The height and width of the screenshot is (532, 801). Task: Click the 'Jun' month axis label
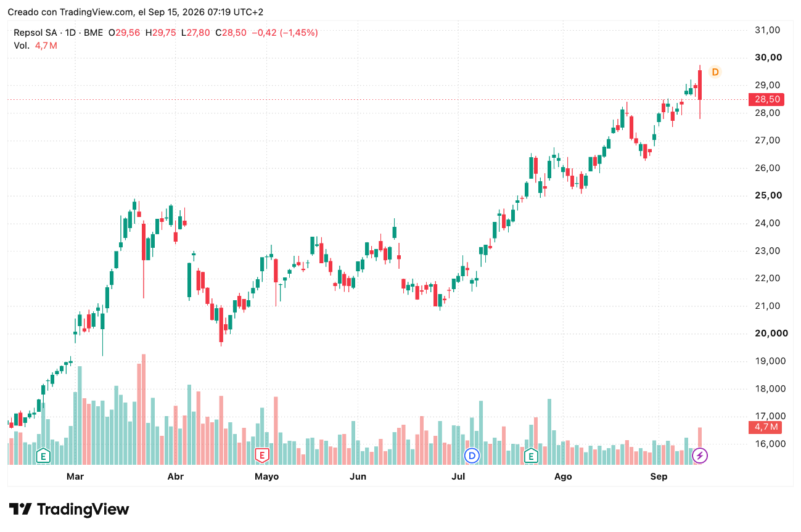pyautogui.click(x=358, y=477)
